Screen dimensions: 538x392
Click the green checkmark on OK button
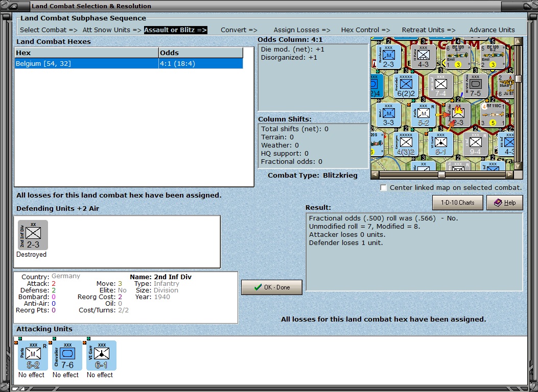258,287
